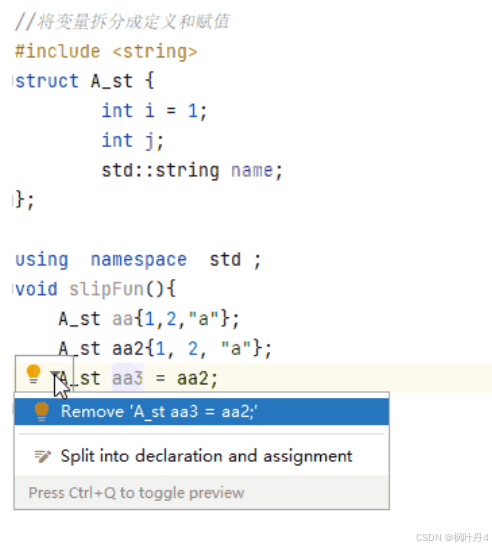Click the int j member declaration
The width and height of the screenshot is (492, 549).
click(132, 141)
